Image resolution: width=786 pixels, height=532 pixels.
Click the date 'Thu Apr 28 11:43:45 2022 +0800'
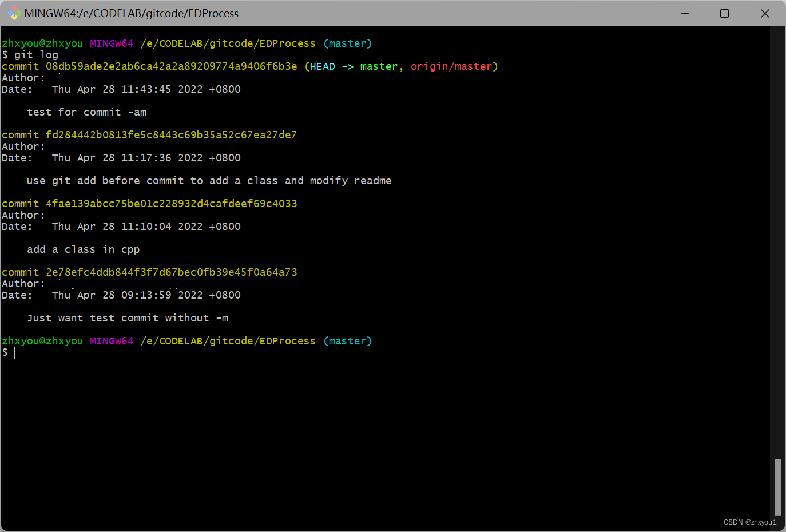146,89
